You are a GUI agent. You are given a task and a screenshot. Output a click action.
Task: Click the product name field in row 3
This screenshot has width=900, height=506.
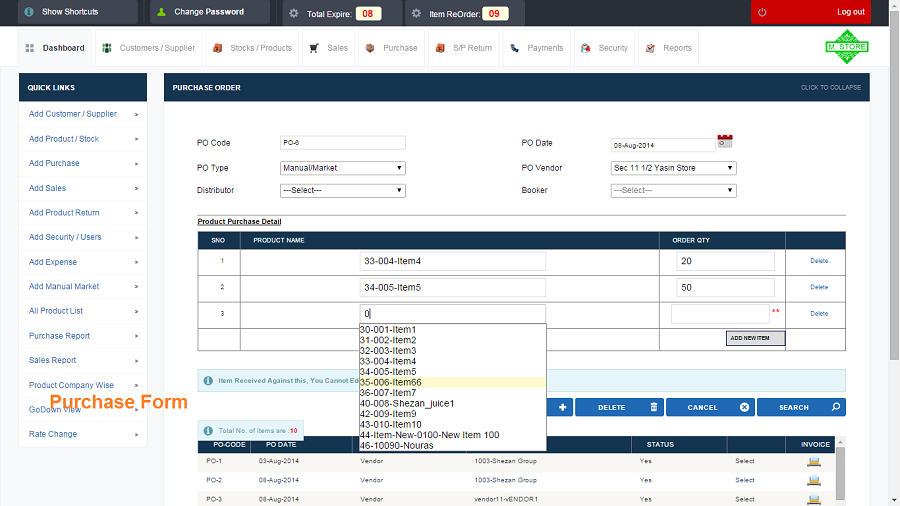[452, 314]
